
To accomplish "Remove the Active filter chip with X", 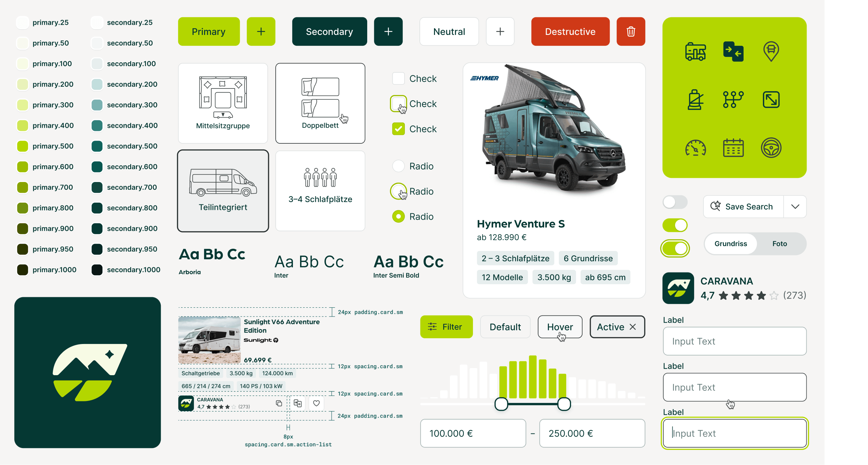I will tap(633, 327).
